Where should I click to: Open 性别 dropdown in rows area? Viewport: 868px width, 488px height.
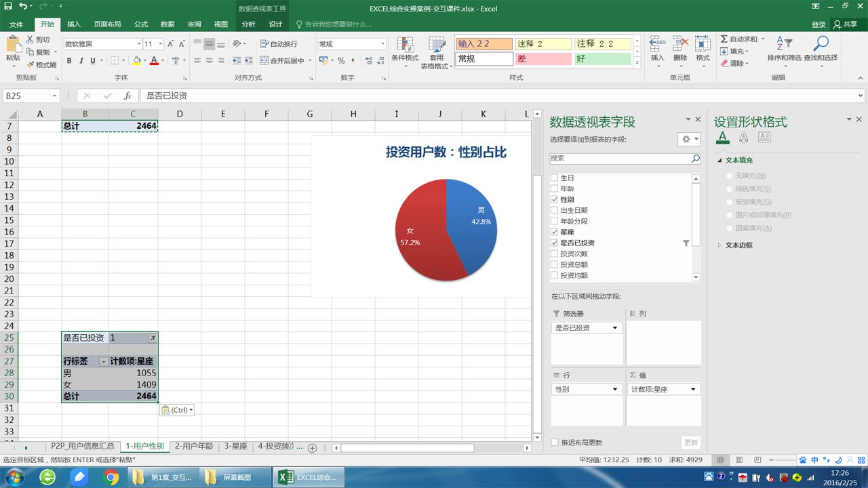click(x=616, y=389)
